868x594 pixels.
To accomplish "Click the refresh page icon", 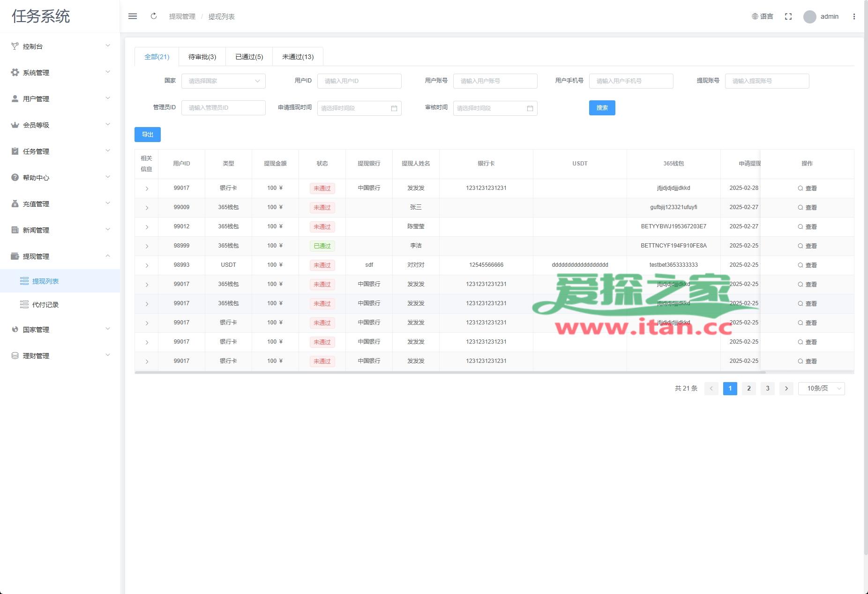I will point(154,16).
